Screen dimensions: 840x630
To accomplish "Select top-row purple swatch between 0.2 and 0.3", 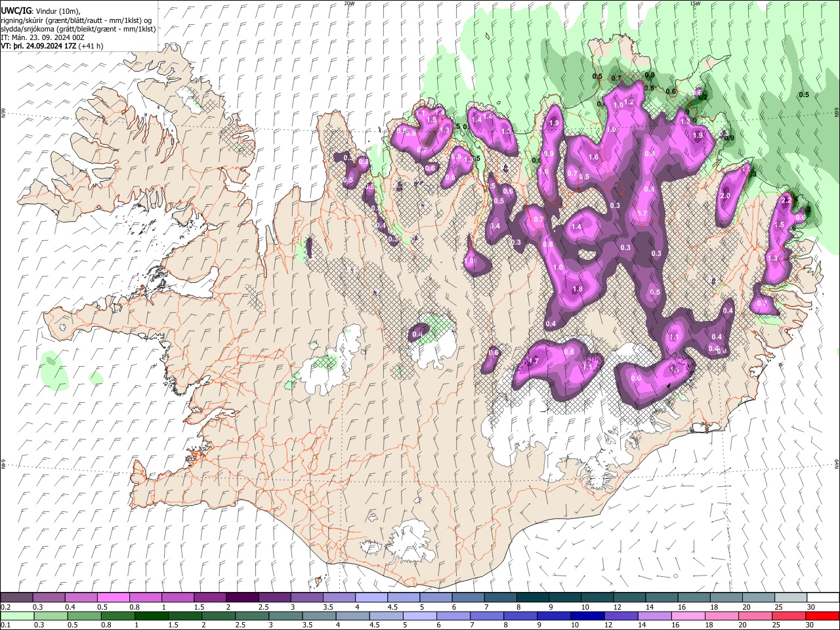I will 16,598.
